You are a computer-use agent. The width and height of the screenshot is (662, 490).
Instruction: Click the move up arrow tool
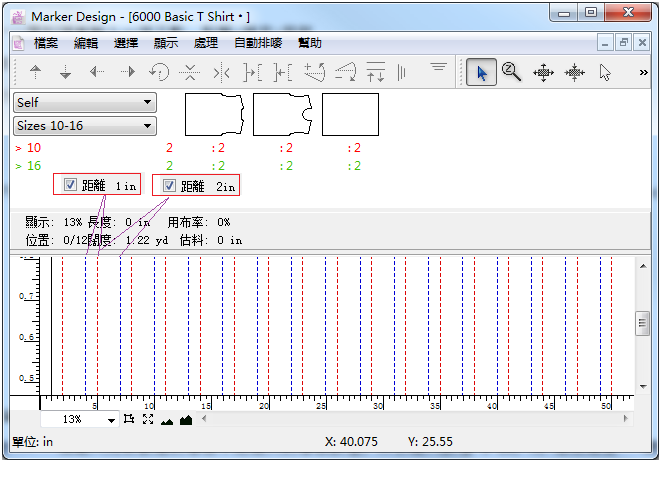point(36,72)
